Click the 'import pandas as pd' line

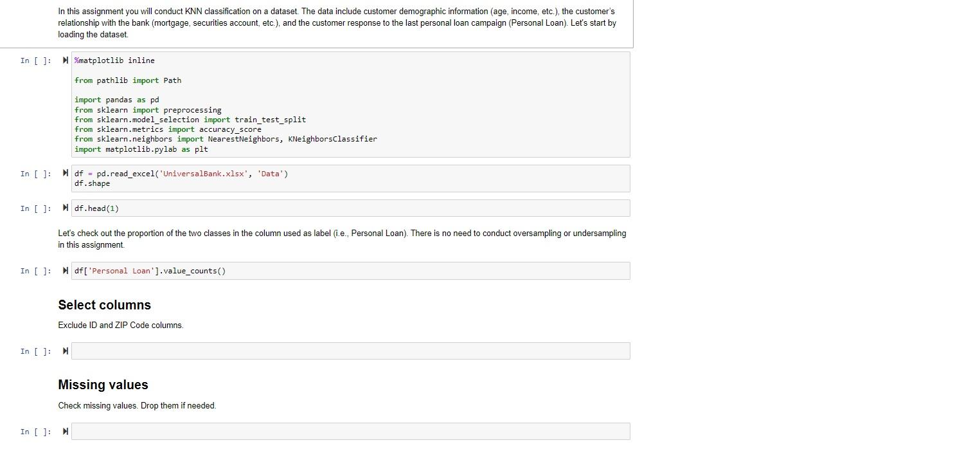[116, 100]
